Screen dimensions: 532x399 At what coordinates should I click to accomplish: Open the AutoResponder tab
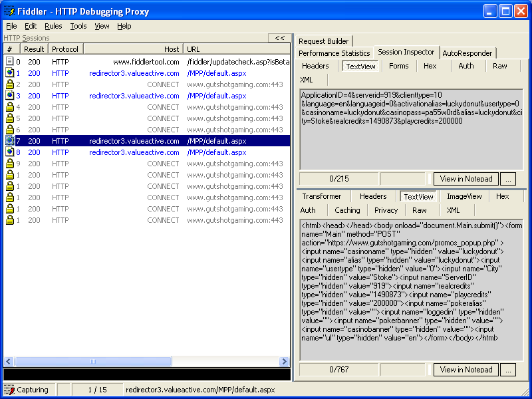[x=467, y=53]
